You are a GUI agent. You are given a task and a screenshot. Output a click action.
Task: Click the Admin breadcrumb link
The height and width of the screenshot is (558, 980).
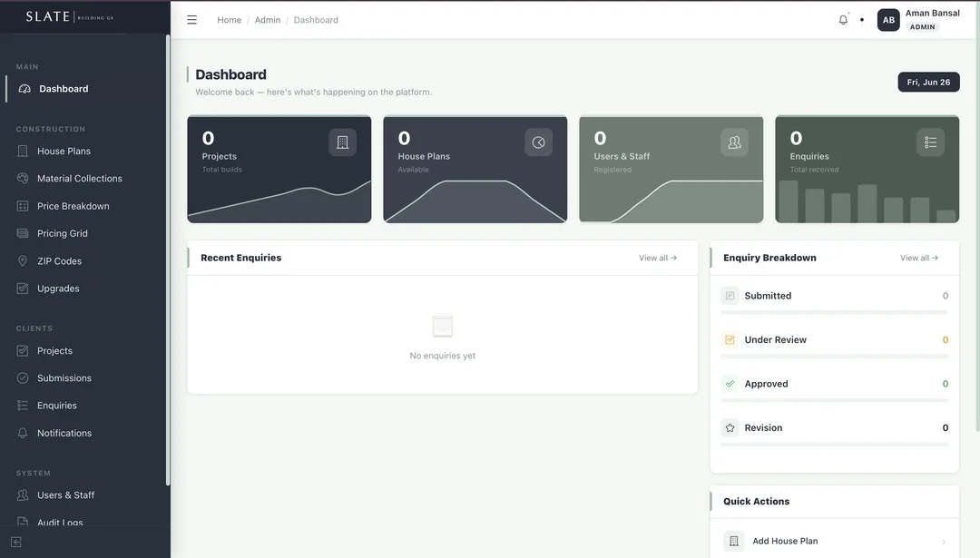(x=268, y=20)
